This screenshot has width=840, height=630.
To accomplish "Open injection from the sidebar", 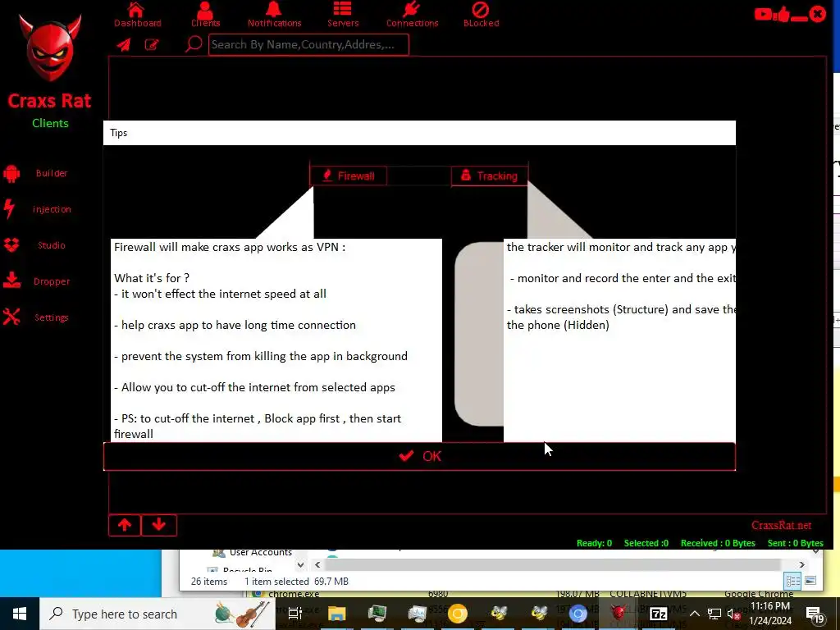I will pos(38,209).
